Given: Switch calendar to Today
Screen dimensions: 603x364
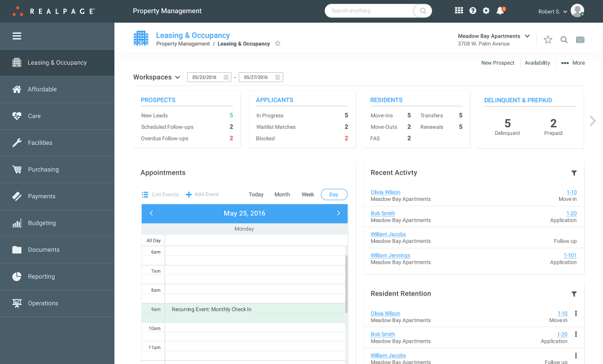Looking at the screenshot, I should point(256,195).
